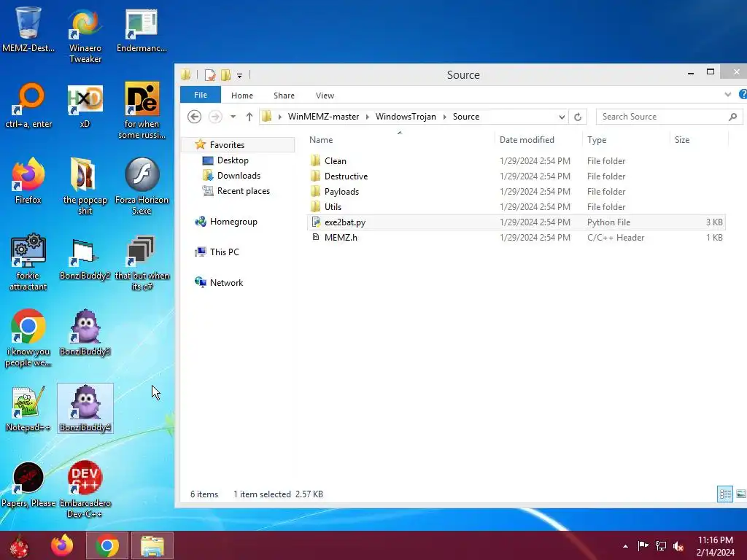Expand the WindowsTrojan breadcrumb arrow
The width and height of the screenshot is (747, 560).
(x=444, y=117)
